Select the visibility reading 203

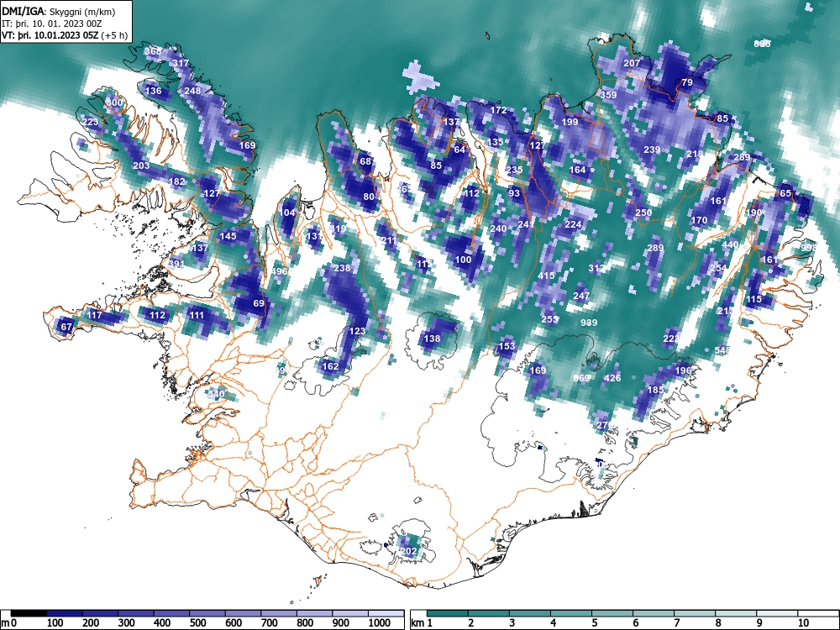click(141, 165)
